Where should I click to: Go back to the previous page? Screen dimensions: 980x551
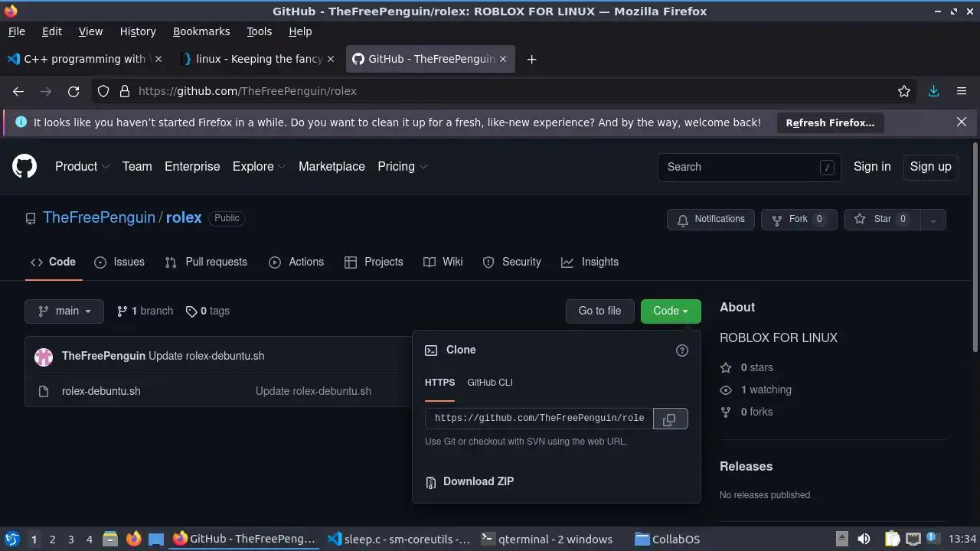coord(18,91)
